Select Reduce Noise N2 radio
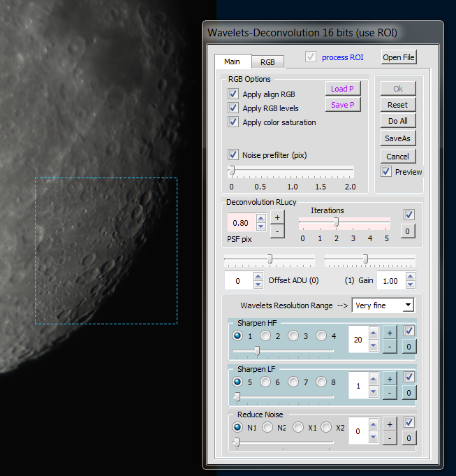The width and height of the screenshot is (456, 476). pyautogui.click(x=267, y=427)
